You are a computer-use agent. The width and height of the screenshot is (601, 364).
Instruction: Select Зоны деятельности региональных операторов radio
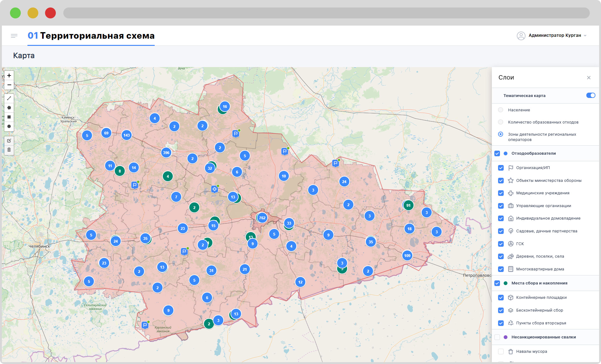pos(501,134)
